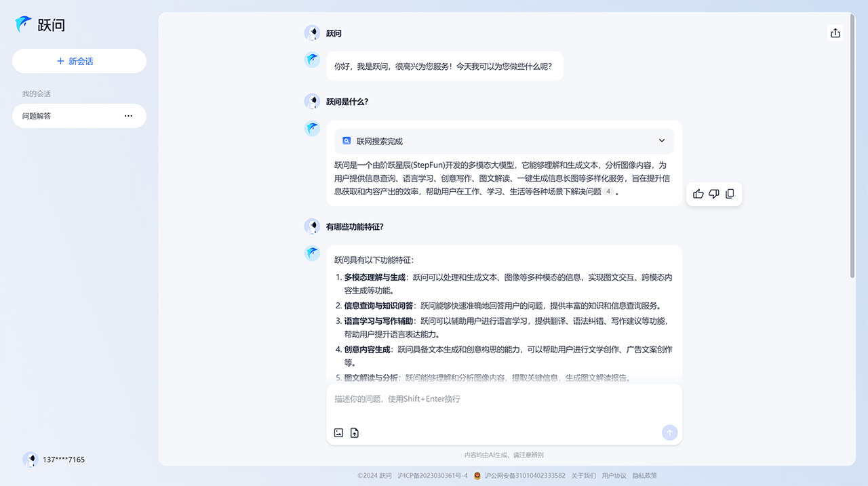868x486 pixels.
Task: Open options menu for 问题解答 conversation
Action: point(128,115)
